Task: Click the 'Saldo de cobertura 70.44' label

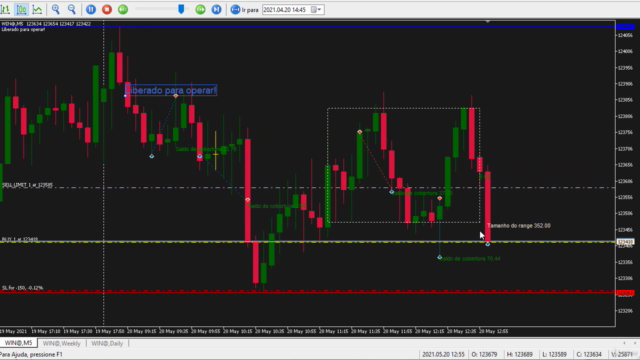Action: pyautogui.click(x=471, y=258)
